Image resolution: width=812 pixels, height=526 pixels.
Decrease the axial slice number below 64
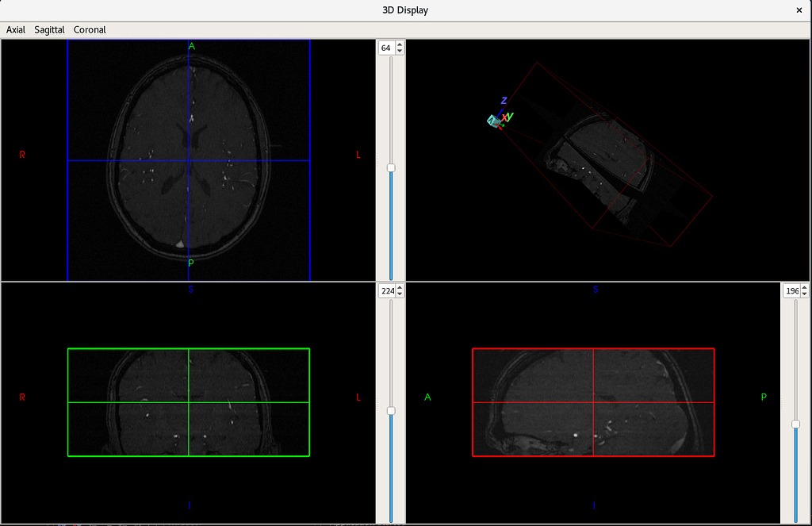(400, 52)
